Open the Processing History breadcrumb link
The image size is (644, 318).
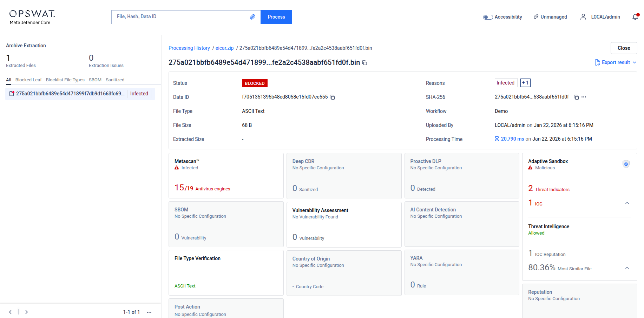pos(189,48)
